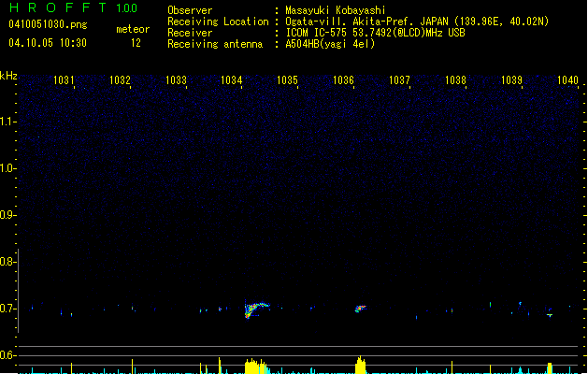Click antenna value A504HB(yagi 4el)
The width and height of the screenshot is (588, 374).
[330, 44]
